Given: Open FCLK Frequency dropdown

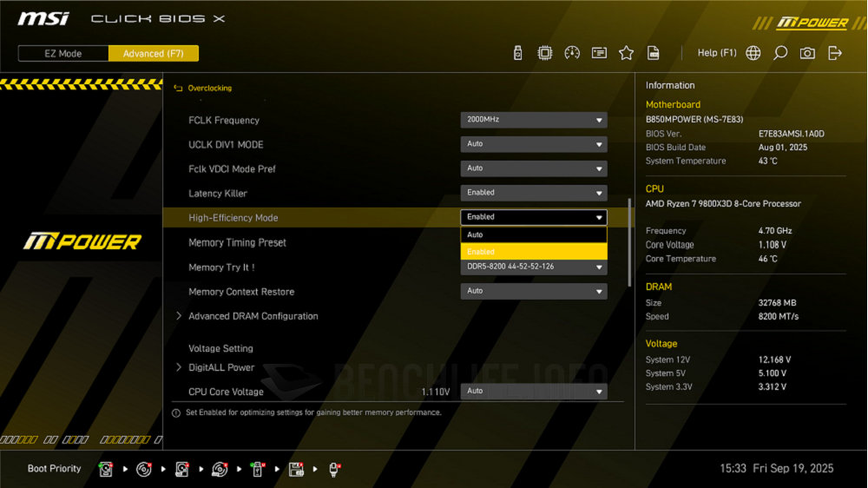Looking at the screenshot, I should pyautogui.click(x=534, y=120).
